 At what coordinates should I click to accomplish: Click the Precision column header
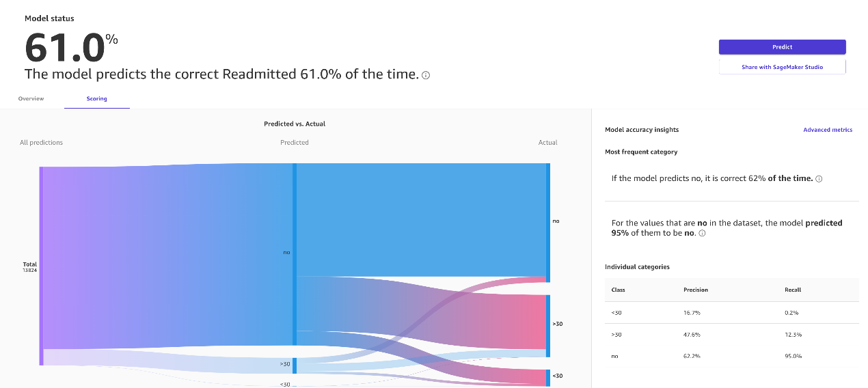coord(696,290)
